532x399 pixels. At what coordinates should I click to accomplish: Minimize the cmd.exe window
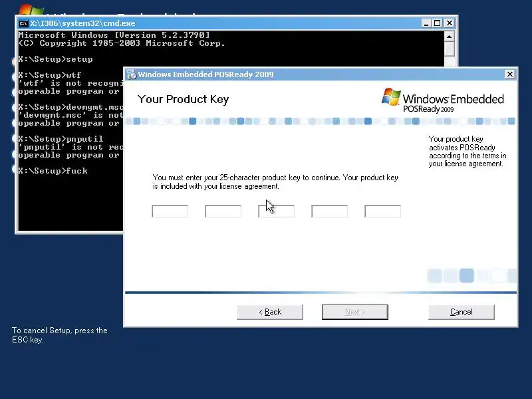[x=426, y=23]
